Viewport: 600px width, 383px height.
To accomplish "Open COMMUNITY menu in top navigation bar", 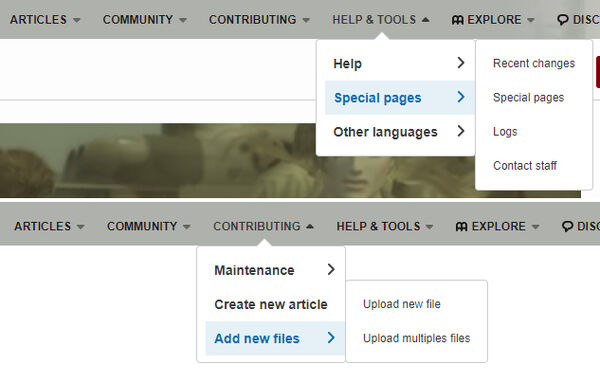I will pos(145,20).
